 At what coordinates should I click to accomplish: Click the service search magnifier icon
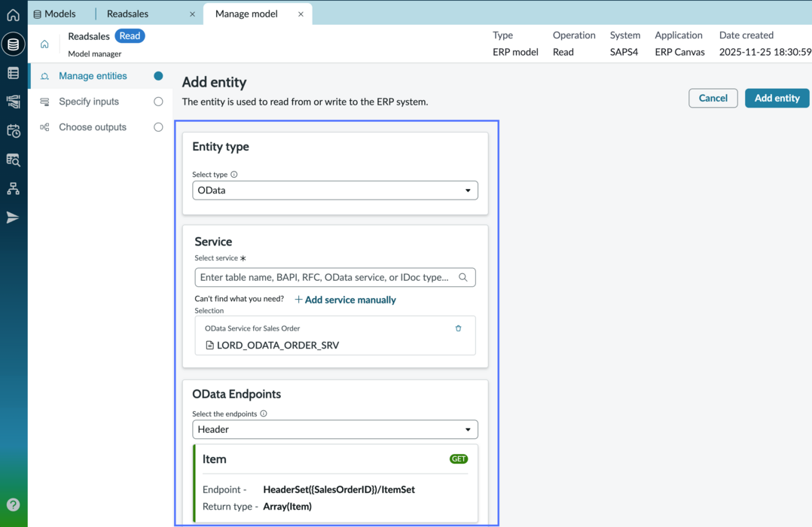pyautogui.click(x=463, y=278)
